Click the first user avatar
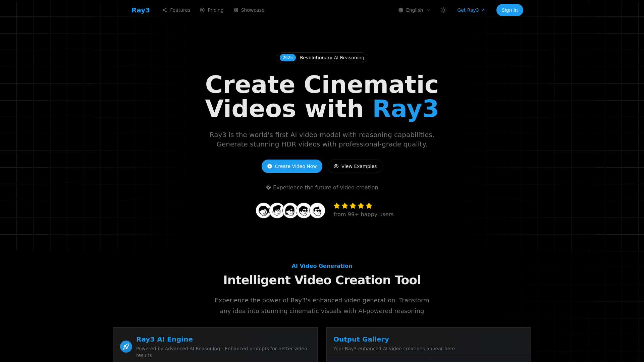Viewport: 644px width, 362px height. 263,210
